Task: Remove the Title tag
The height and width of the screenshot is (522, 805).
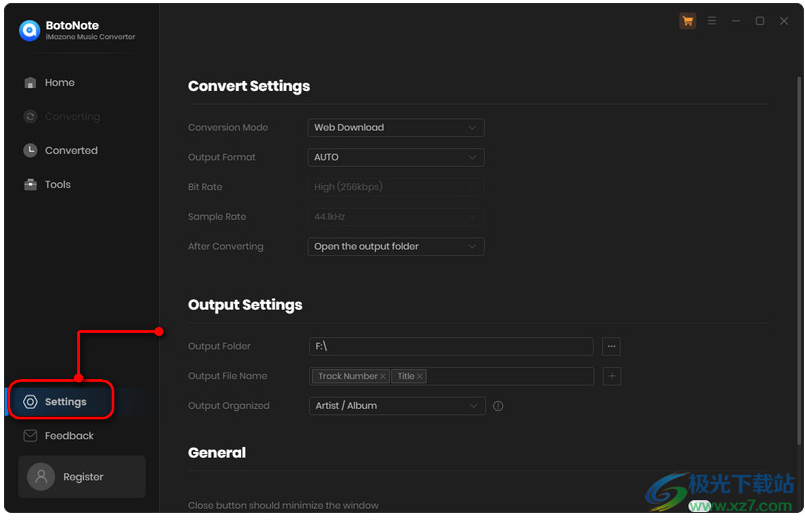Action: coord(420,377)
